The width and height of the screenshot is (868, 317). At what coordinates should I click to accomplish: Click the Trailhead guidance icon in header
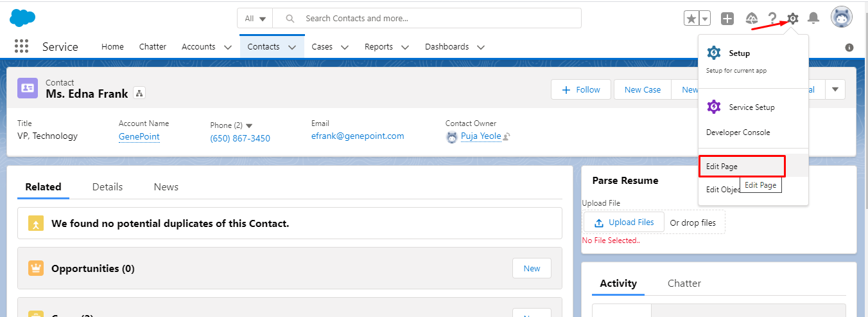click(x=752, y=19)
